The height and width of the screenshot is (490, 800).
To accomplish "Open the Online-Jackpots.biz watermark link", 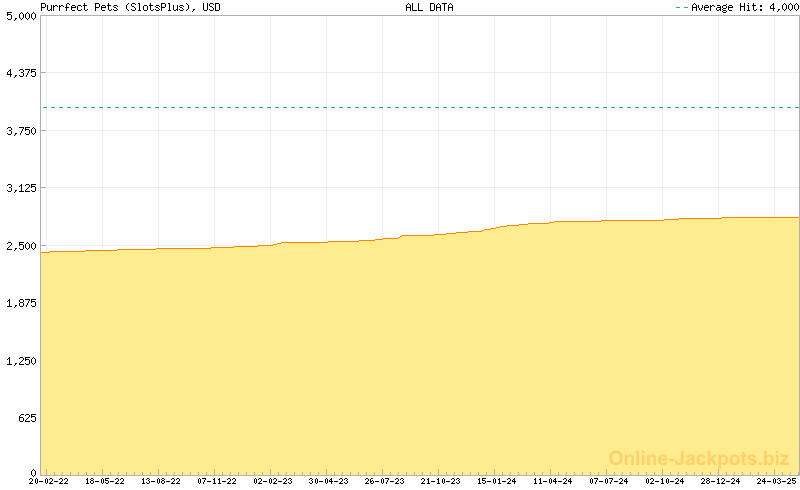I will 699,458.
